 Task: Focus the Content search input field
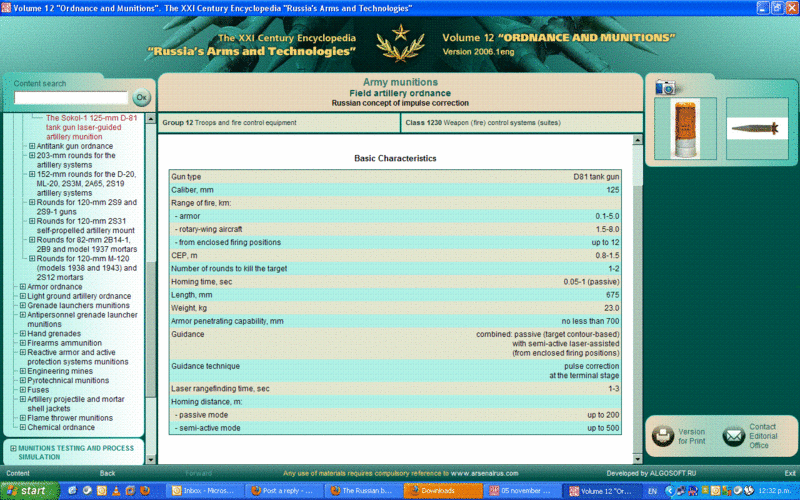[70, 97]
